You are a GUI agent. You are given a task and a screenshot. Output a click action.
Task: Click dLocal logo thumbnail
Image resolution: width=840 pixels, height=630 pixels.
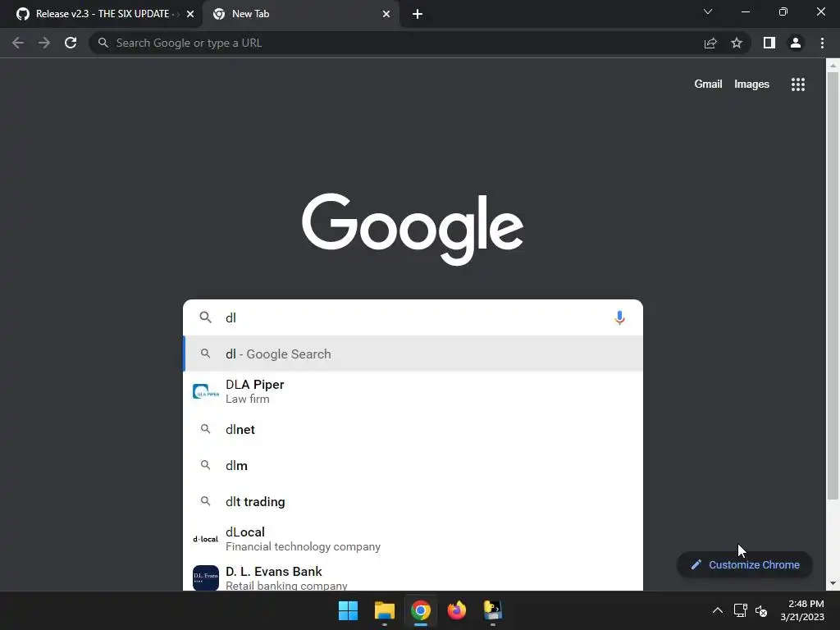click(x=206, y=539)
